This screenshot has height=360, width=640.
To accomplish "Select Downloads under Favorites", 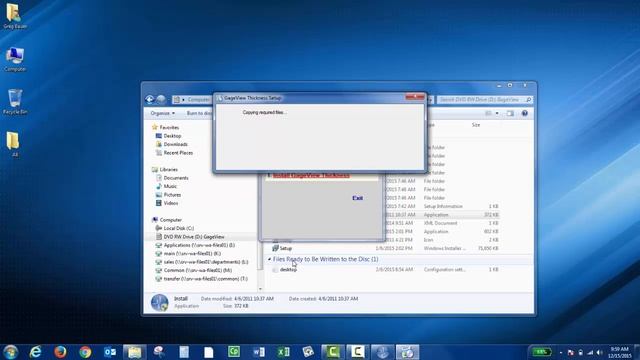I will coord(175,144).
